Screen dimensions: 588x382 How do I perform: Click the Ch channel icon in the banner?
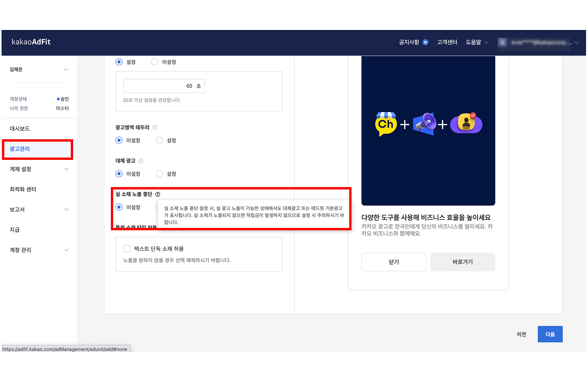pos(386,124)
